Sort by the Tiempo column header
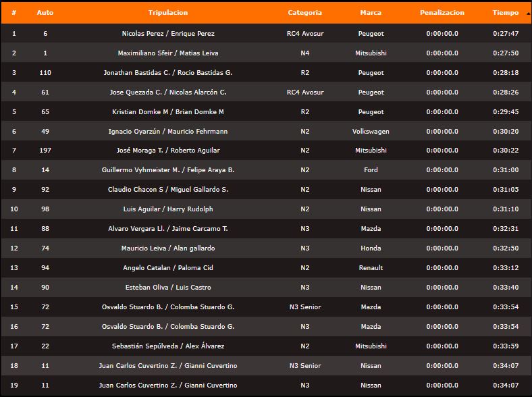This screenshot has width=532, height=397. (x=506, y=13)
